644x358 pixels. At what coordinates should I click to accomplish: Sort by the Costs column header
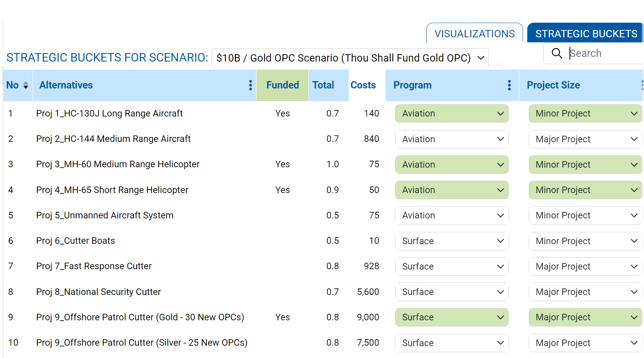[x=363, y=85]
